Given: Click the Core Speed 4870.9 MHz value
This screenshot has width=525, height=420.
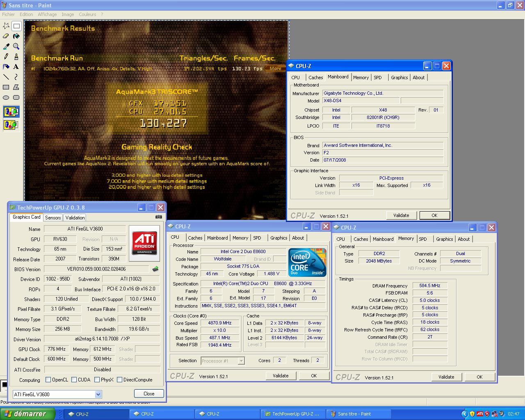Looking at the screenshot, I should click(x=220, y=323).
